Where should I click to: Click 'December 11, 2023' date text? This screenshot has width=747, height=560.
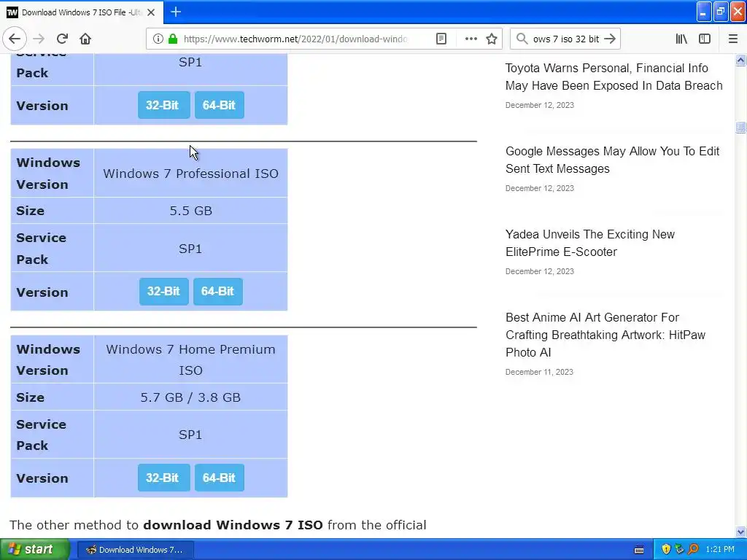539,372
